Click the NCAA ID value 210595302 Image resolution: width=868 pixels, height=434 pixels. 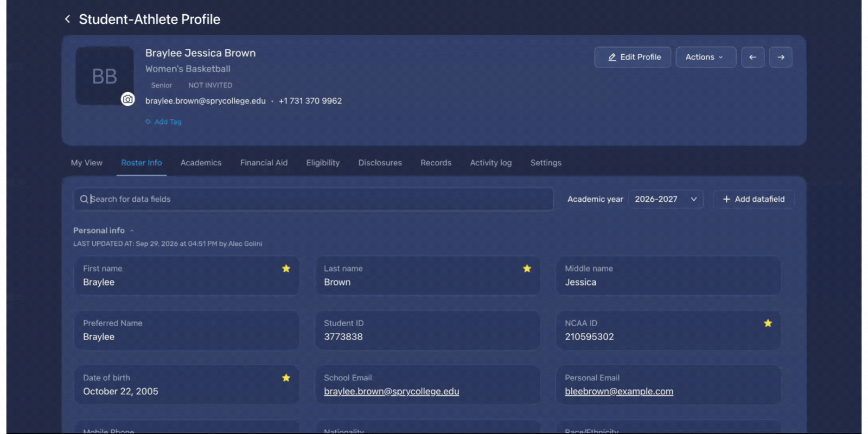(x=589, y=337)
